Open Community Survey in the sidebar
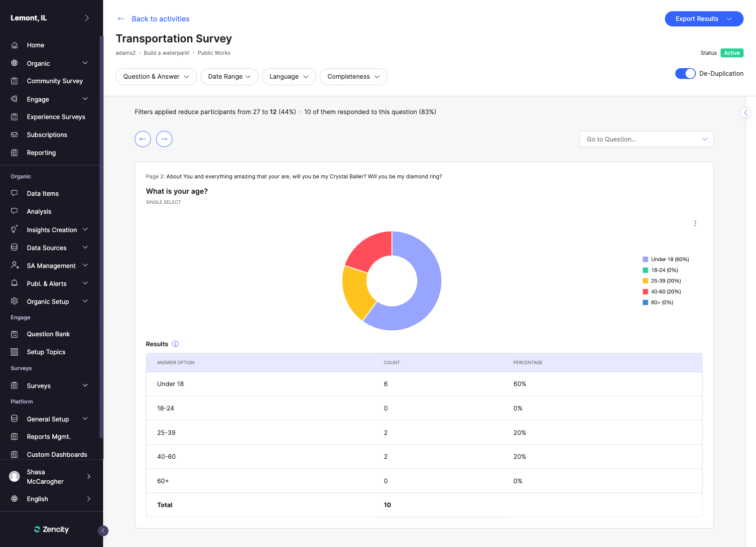756x547 pixels. [x=55, y=81]
